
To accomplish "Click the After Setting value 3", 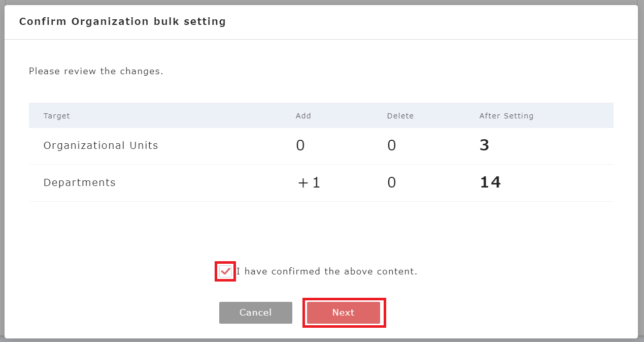I will coord(484,146).
